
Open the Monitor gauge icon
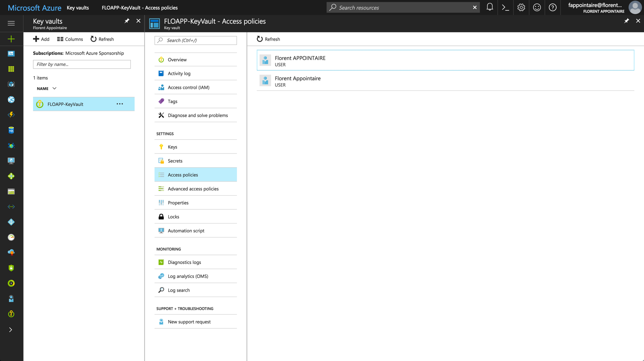pyautogui.click(x=11, y=237)
